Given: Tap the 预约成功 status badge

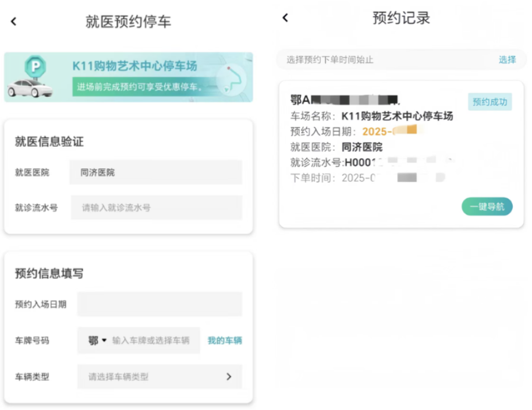Looking at the screenshot, I should 490,102.
